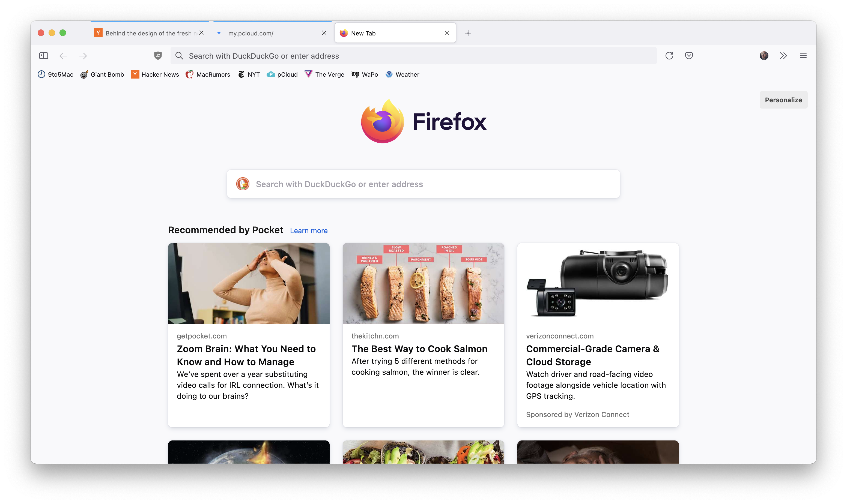Open the Save to Pocket icon
847x504 pixels.
pos(689,56)
